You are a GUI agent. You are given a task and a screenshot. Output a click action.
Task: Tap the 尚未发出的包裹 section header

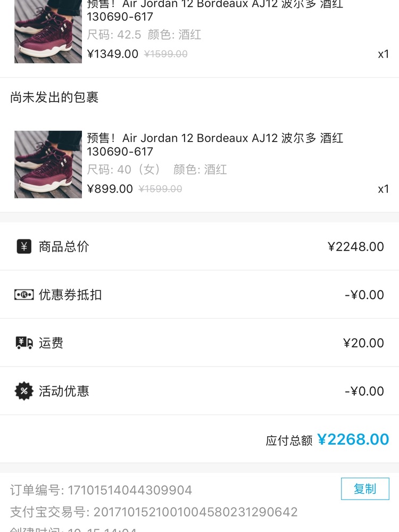pos(54,97)
